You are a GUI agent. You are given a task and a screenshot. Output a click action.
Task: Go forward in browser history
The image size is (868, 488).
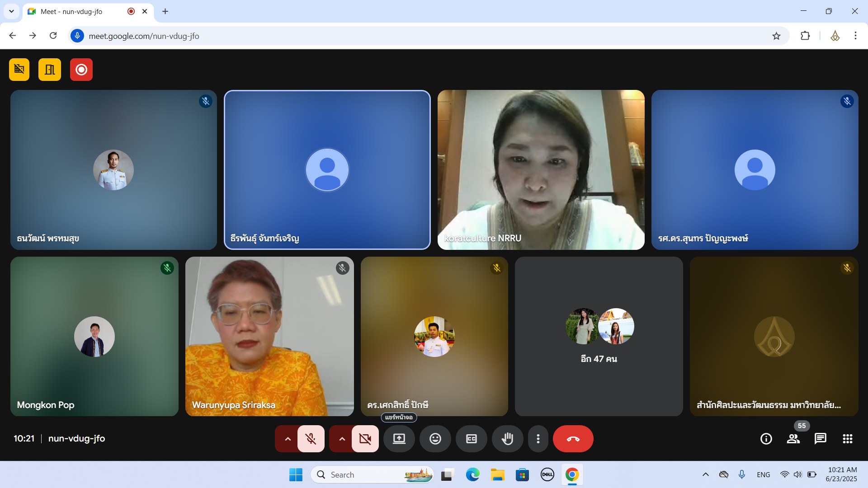coord(33,36)
